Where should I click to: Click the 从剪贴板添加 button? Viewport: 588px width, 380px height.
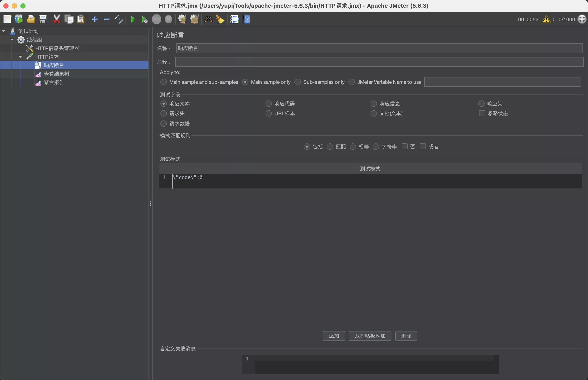tap(370, 336)
